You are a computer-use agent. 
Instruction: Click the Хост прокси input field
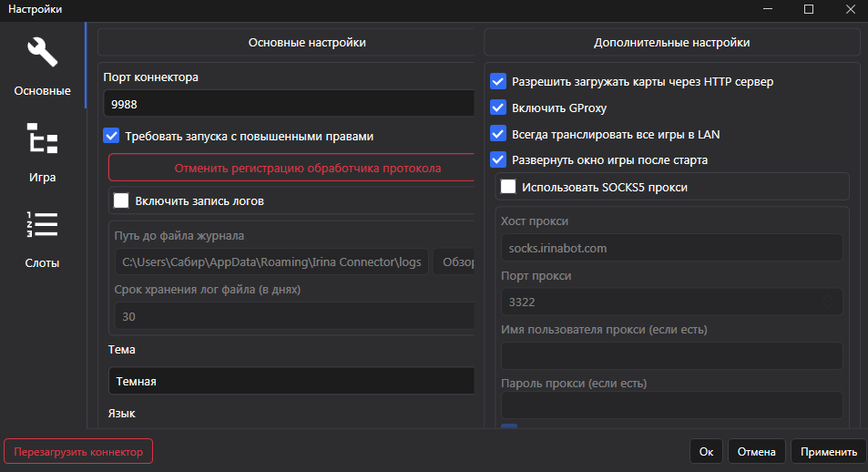coord(671,248)
